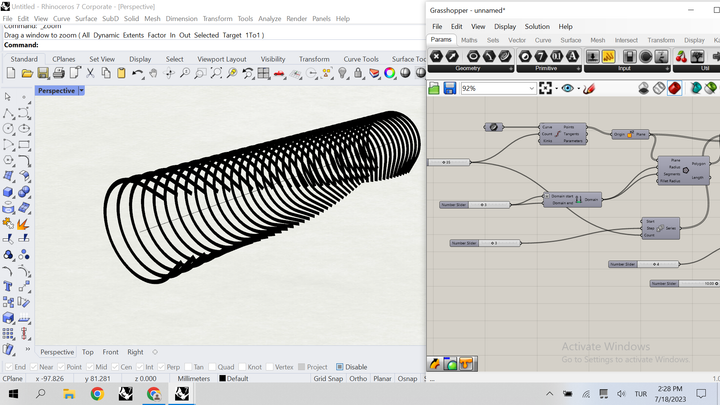Viewport: 720px width, 405px height.
Task: Save Grasshopper document with blue floppy icon
Action: [450, 88]
